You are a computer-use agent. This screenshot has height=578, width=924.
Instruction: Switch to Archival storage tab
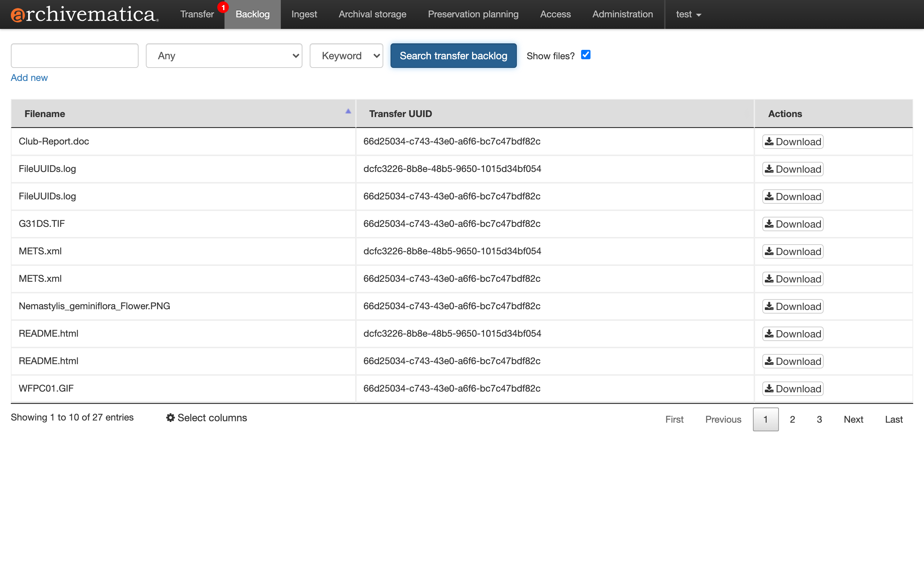(372, 14)
